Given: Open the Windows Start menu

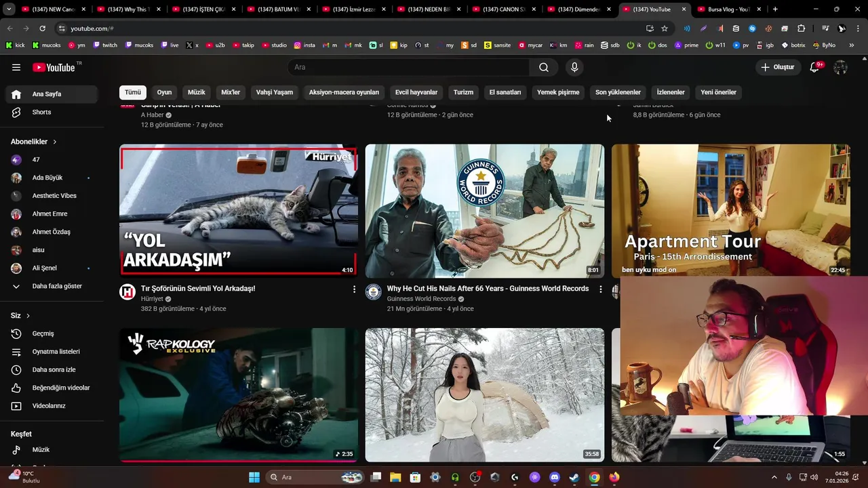Looking at the screenshot, I should click(254, 477).
